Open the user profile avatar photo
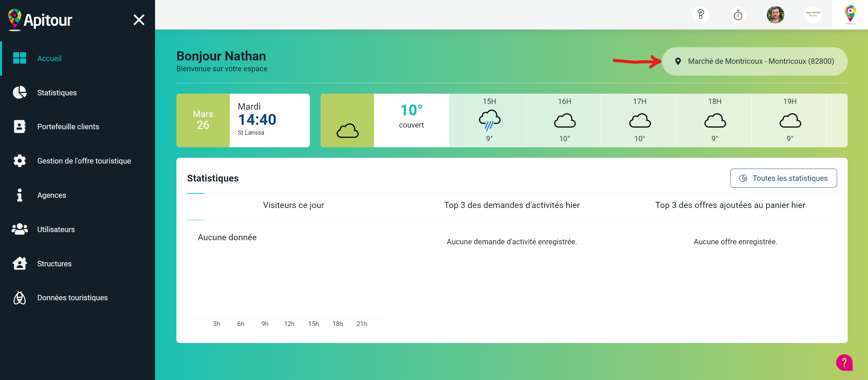 point(775,15)
